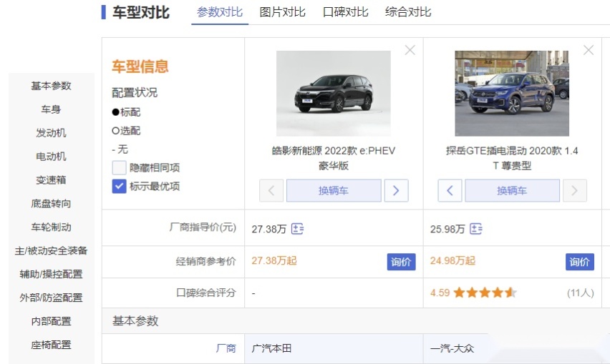
Task: Jump to 车身 in sidebar
Action: (51, 109)
